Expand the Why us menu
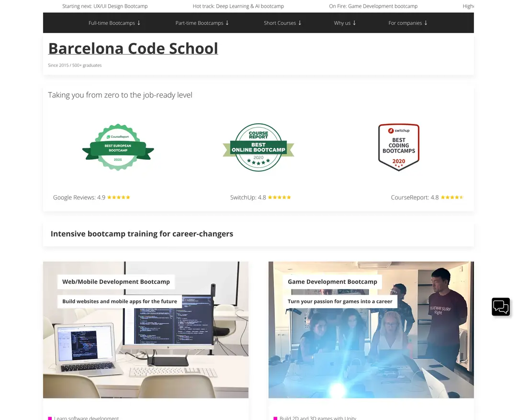 [345, 23]
